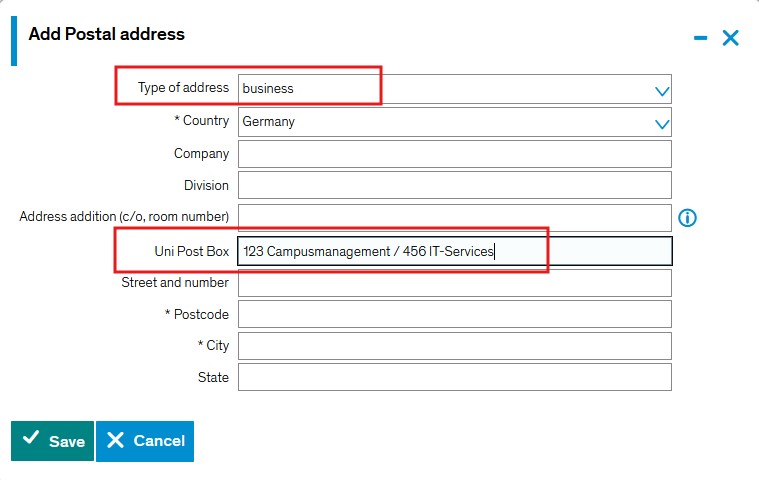Screen dimensions: 759x480
Task: Click into the State text box
Action: (455, 377)
